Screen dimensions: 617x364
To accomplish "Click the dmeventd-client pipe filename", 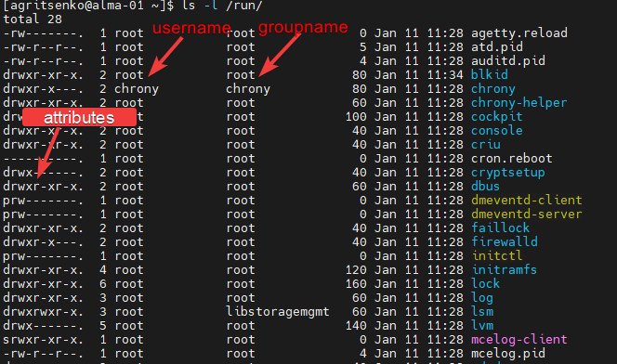I will (527, 200).
